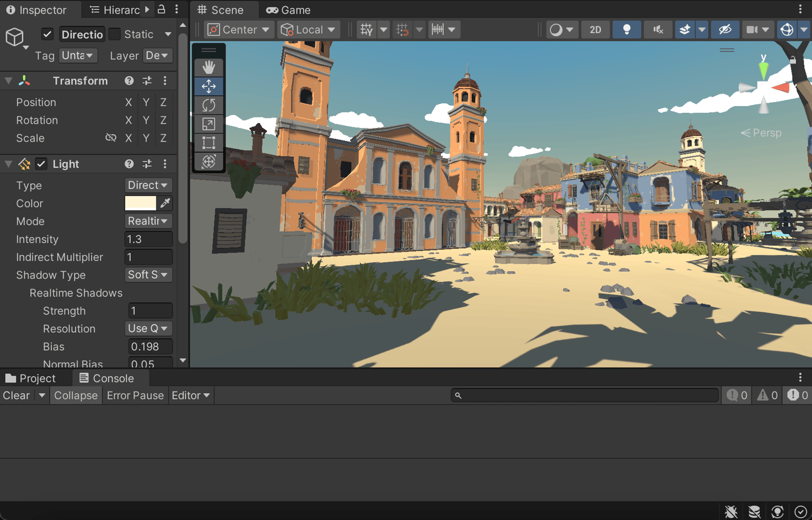The width and height of the screenshot is (812, 520).
Task: Mute scene audio in the Scene toolbar
Action: [657, 30]
